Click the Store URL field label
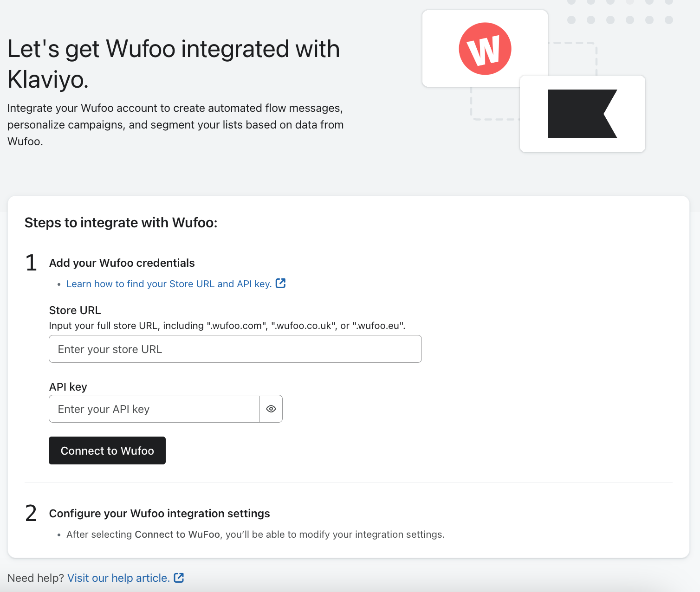The width and height of the screenshot is (700, 592). (75, 310)
